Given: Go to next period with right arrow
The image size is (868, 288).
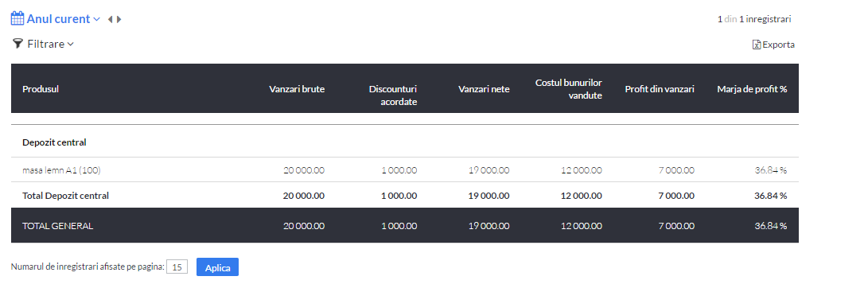Looking at the screenshot, I should (119, 19).
